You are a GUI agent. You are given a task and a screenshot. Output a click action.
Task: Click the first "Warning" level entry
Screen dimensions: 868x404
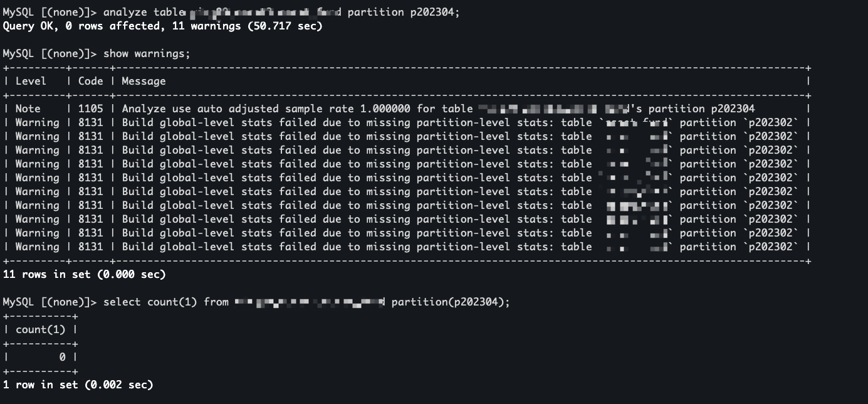(x=37, y=122)
